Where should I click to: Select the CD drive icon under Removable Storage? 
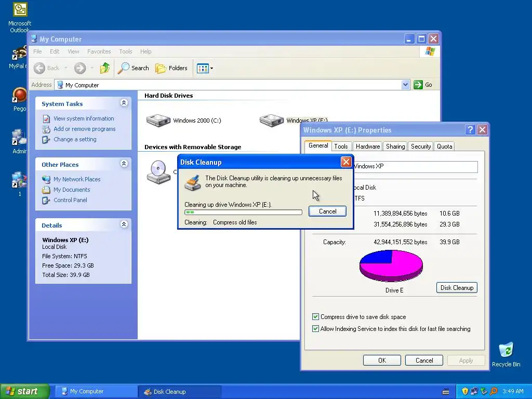(158, 172)
